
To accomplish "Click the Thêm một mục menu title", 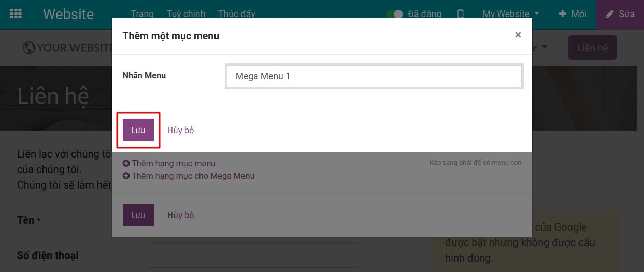I will [170, 36].
